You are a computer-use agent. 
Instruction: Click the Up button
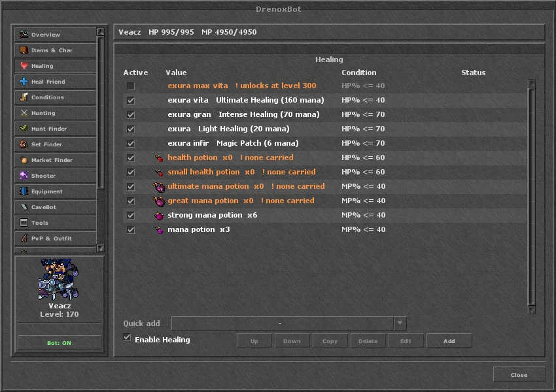click(x=254, y=340)
